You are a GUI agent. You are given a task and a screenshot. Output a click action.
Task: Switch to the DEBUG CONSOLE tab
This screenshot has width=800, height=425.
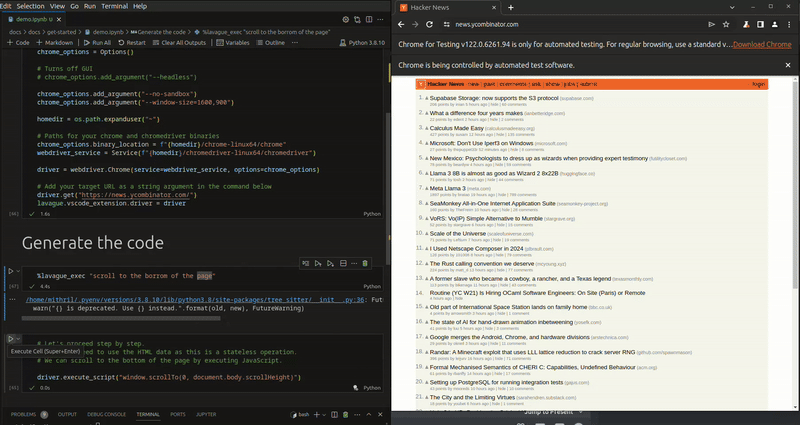pos(106,414)
